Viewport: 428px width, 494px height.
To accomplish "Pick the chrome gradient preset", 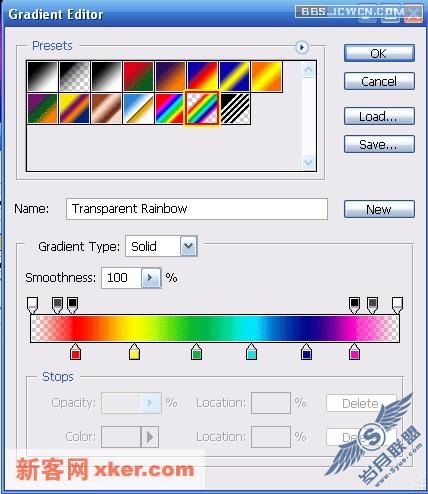I will 138,108.
